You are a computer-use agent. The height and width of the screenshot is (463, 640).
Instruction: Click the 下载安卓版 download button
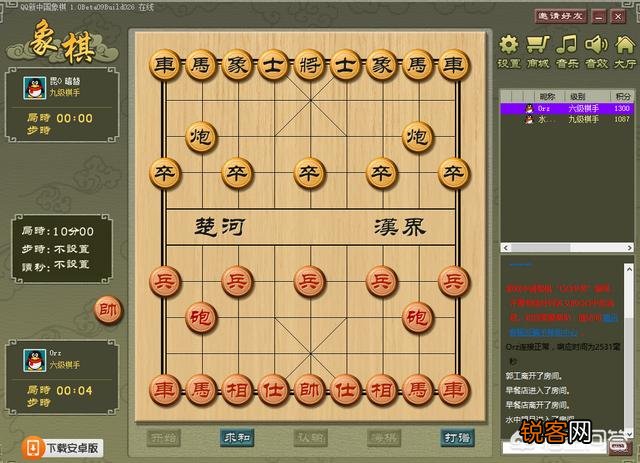pyautogui.click(x=62, y=448)
